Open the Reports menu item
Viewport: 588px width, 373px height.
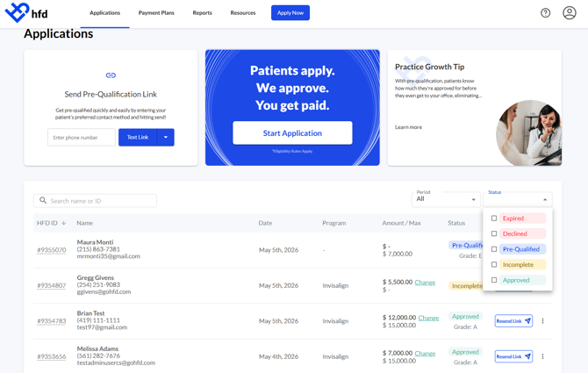(x=202, y=13)
